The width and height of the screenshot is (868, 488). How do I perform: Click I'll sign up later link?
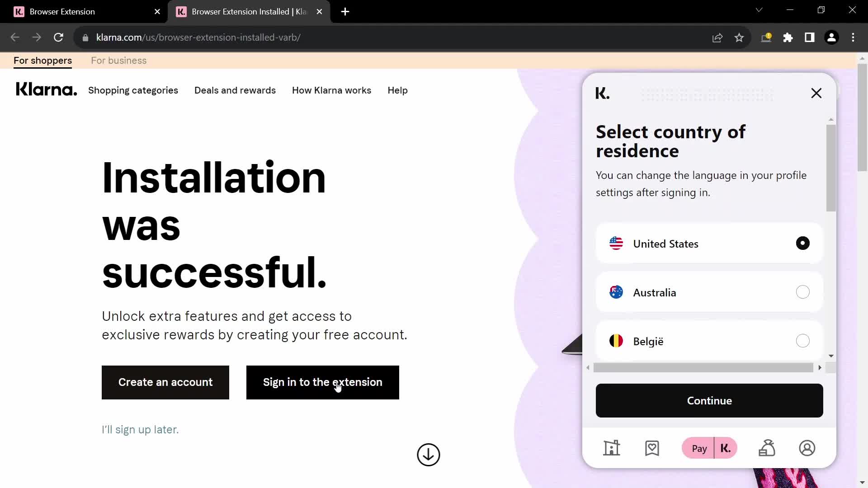tap(140, 429)
